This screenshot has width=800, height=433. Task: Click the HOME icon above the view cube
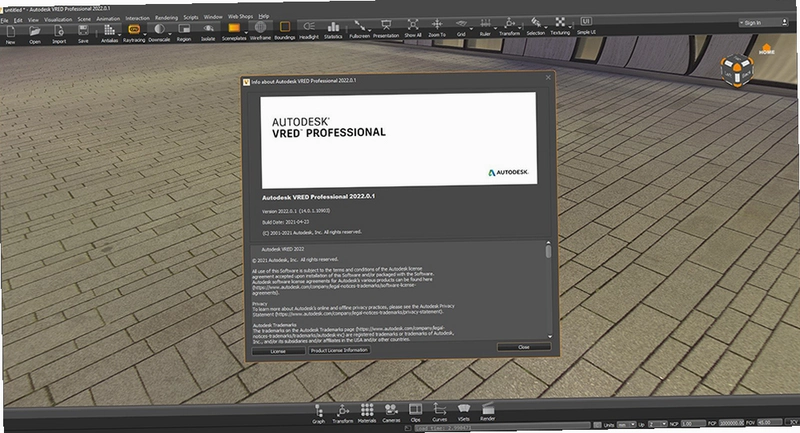(x=766, y=49)
